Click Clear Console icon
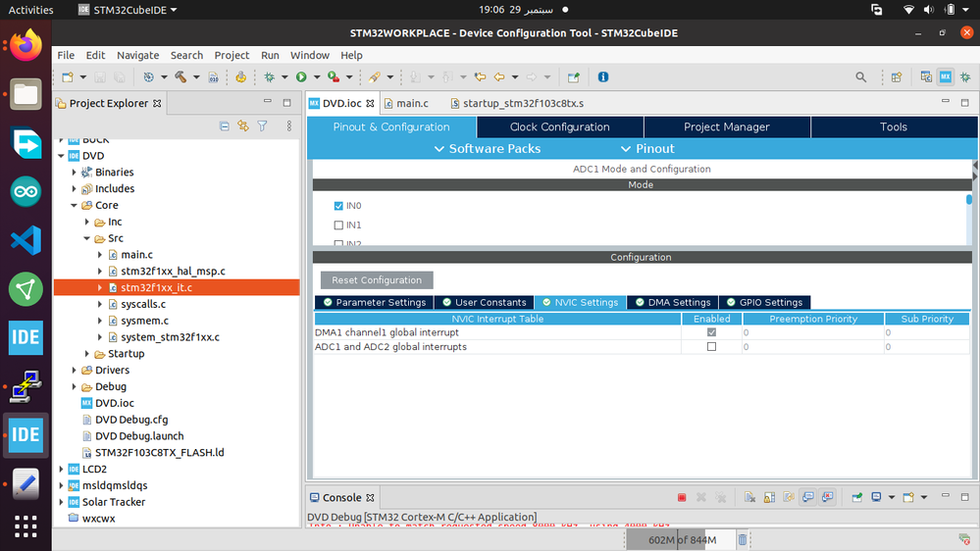This screenshot has height=551, width=980. coord(749,497)
